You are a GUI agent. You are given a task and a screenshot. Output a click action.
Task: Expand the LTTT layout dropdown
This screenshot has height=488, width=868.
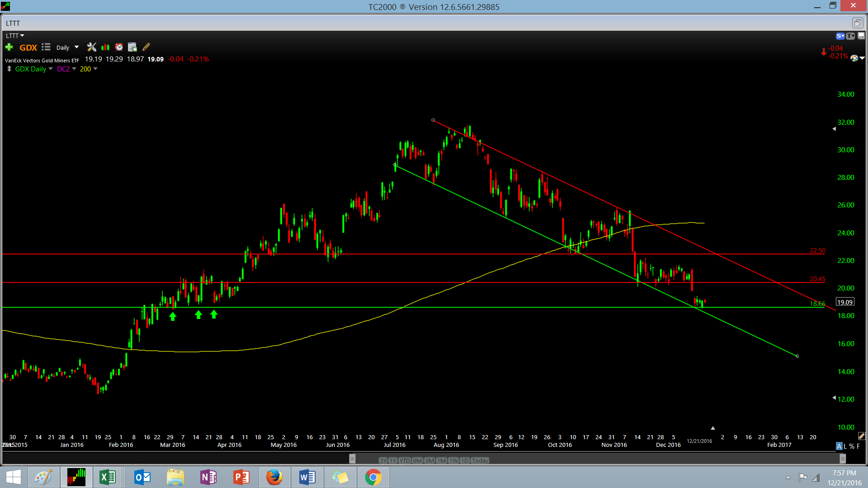click(22, 36)
